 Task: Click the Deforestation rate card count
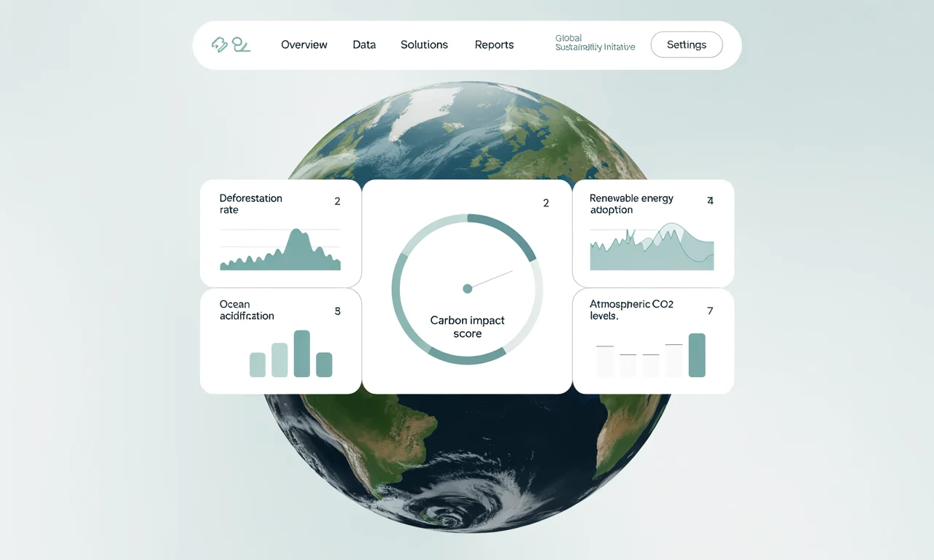[337, 201]
